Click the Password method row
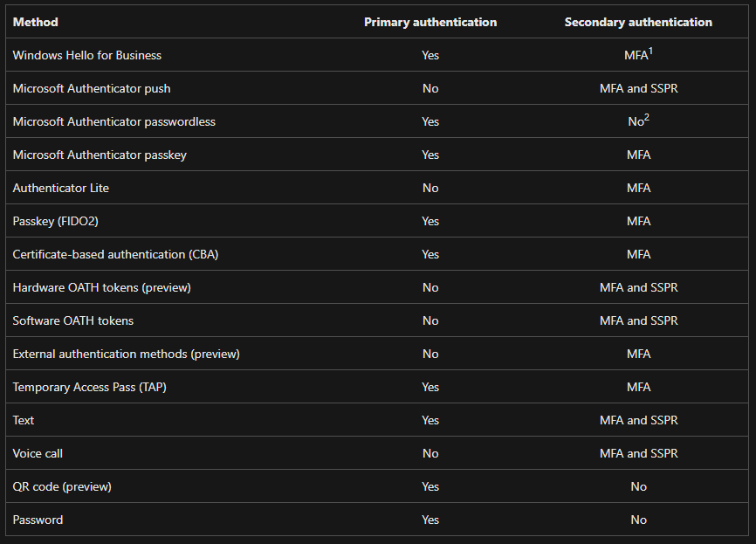 [38, 520]
